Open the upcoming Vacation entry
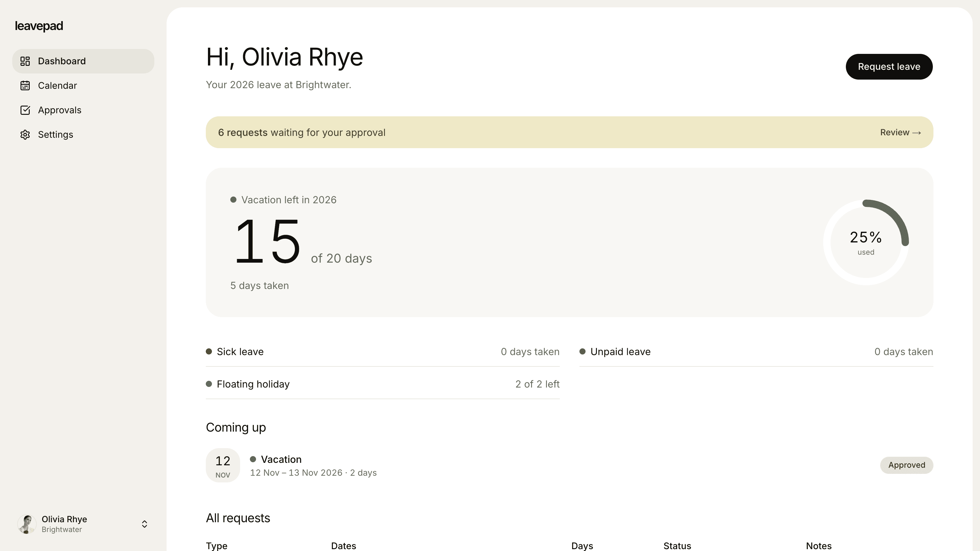The image size is (980, 551). tap(570, 465)
